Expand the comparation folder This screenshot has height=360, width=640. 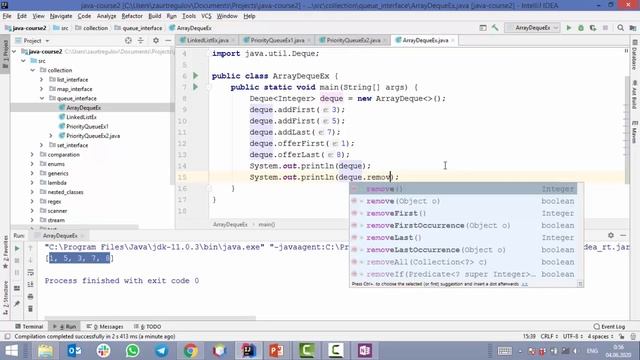(32, 155)
